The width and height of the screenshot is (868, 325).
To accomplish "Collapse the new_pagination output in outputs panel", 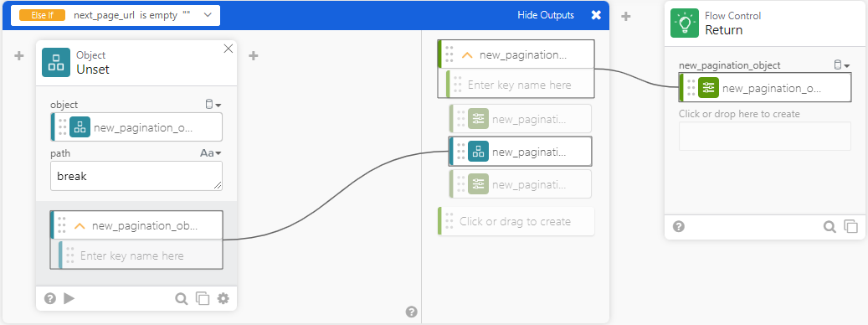I will [x=467, y=54].
